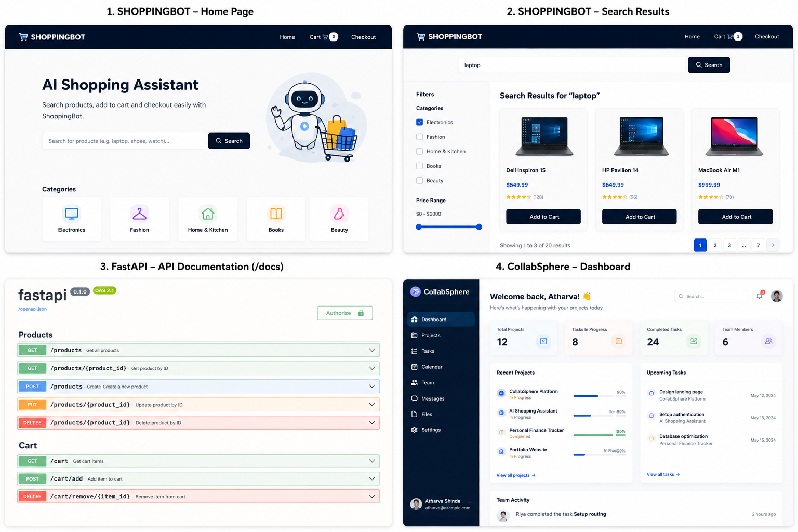
Task: Click the CollabSphere Platform icon in Recent Projects
Action: pos(501,393)
